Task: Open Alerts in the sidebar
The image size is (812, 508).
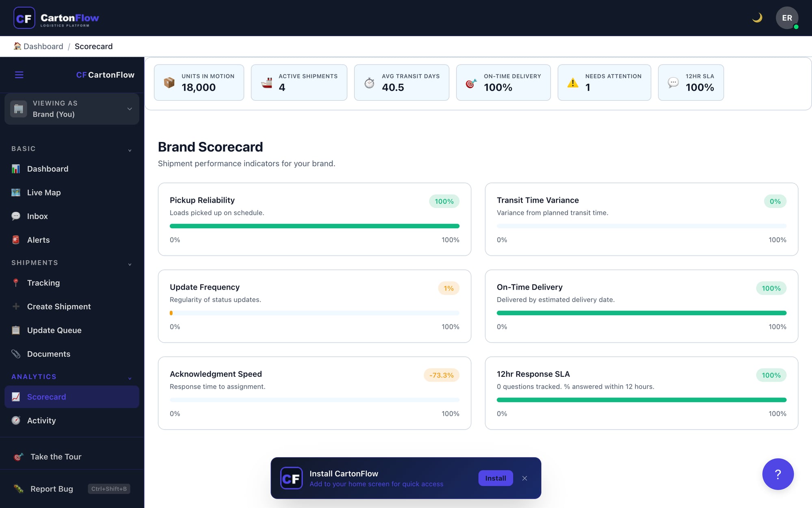Action: click(x=38, y=240)
